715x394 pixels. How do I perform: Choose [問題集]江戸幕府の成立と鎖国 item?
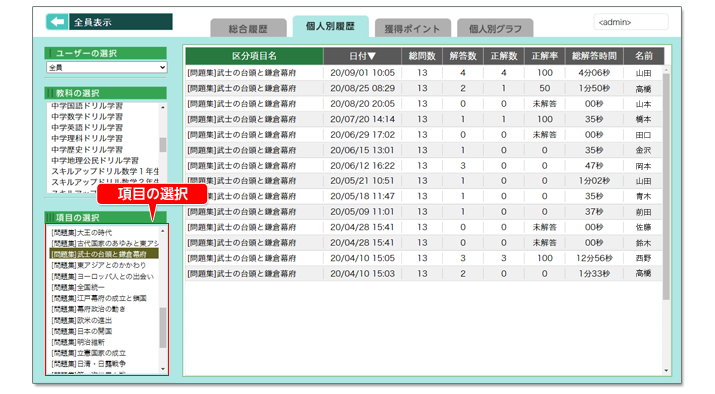pyautogui.click(x=99, y=298)
